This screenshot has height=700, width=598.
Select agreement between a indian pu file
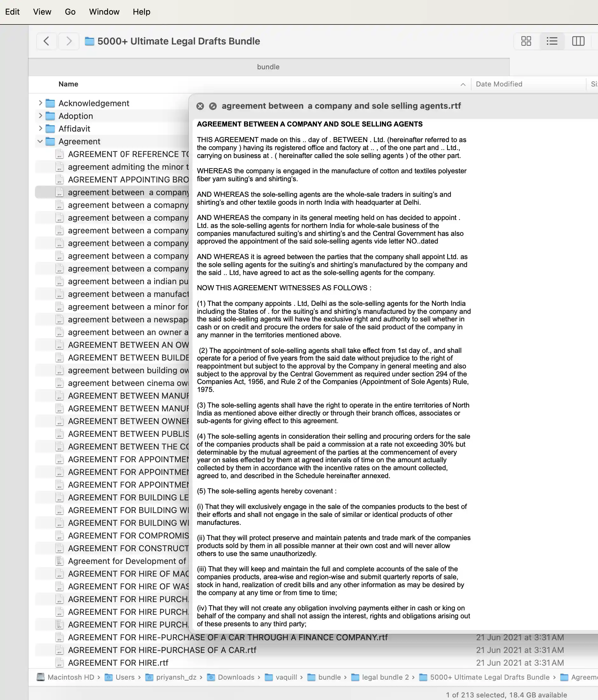point(128,281)
